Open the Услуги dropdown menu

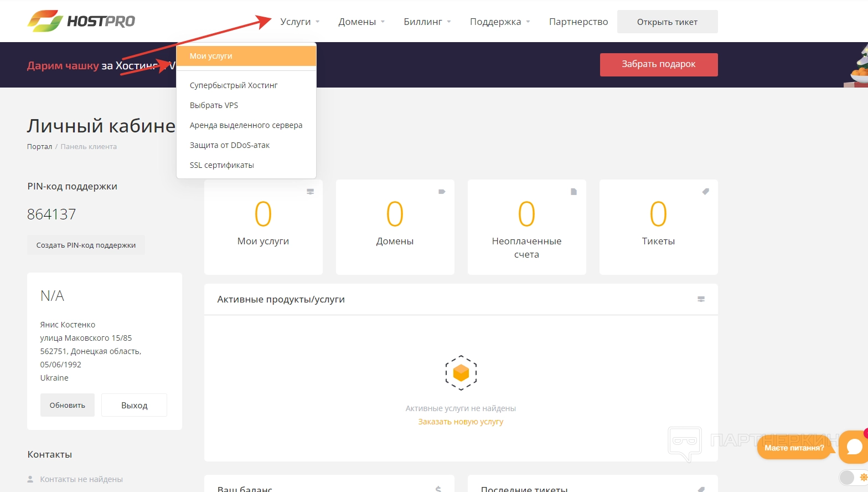coord(300,22)
